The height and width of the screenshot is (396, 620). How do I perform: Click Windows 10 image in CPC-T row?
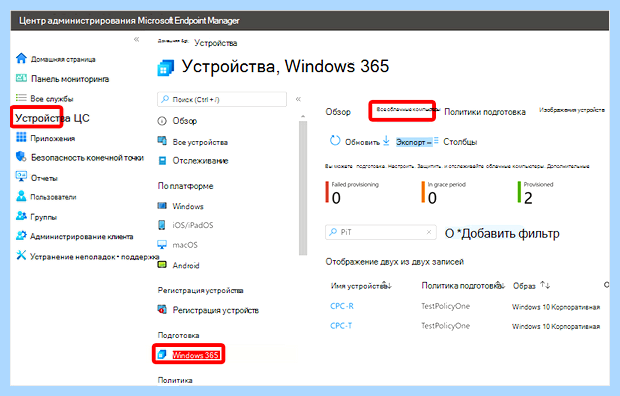click(556, 326)
